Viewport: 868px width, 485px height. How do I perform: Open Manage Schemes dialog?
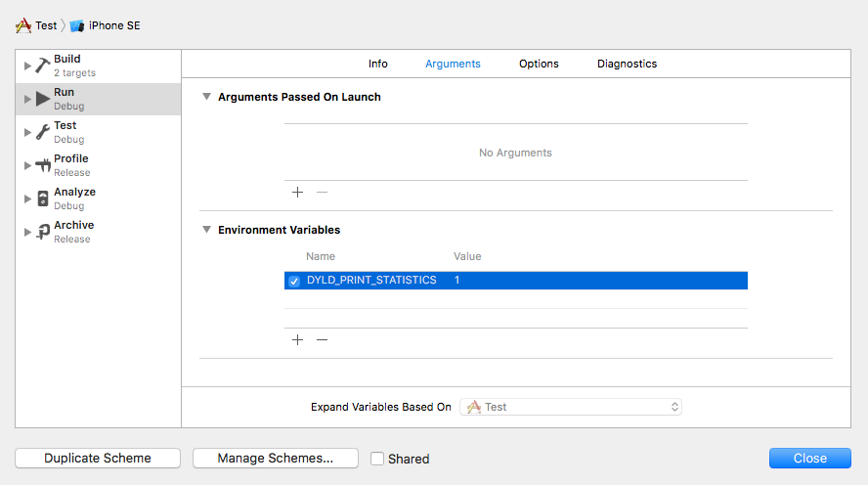tap(276, 459)
